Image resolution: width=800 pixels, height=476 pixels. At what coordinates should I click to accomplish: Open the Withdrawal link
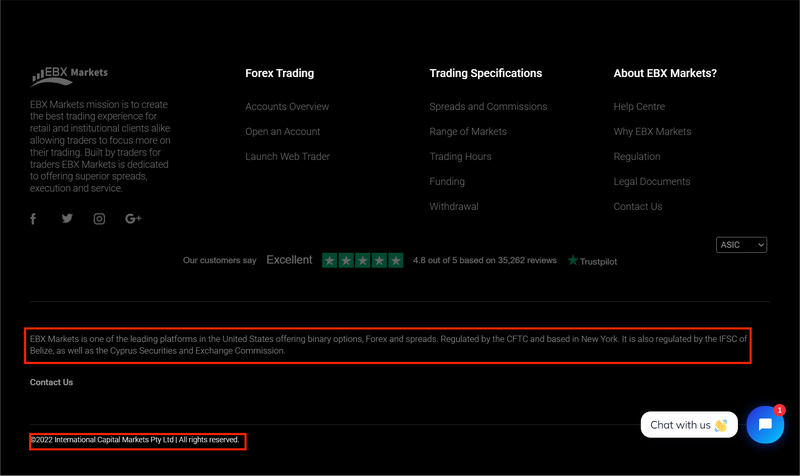(454, 207)
